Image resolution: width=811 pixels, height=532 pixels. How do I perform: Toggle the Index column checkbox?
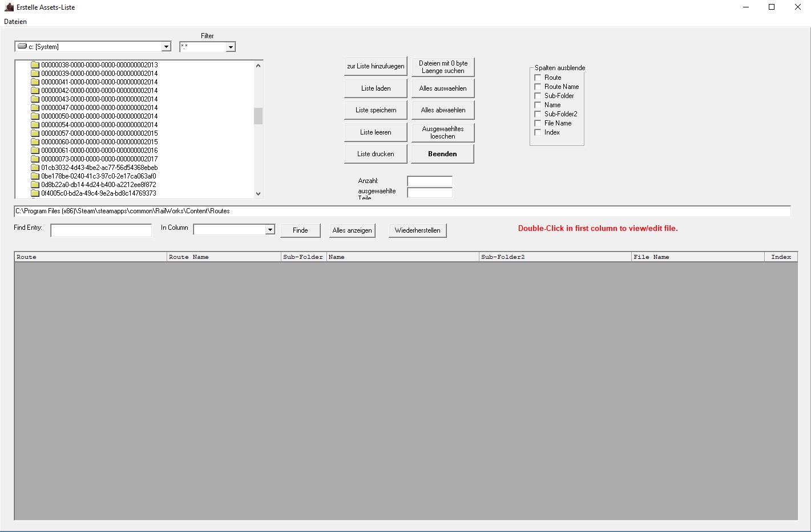538,132
